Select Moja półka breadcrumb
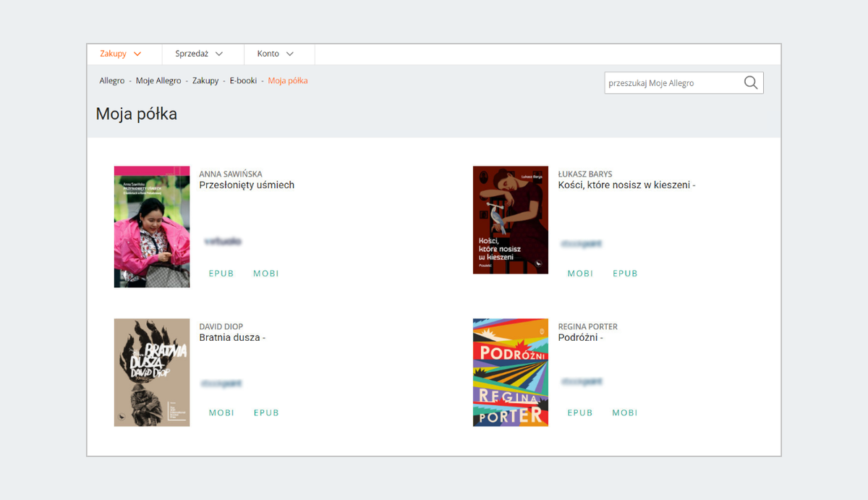This screenshot has width=868, height=500. (288, 80)
